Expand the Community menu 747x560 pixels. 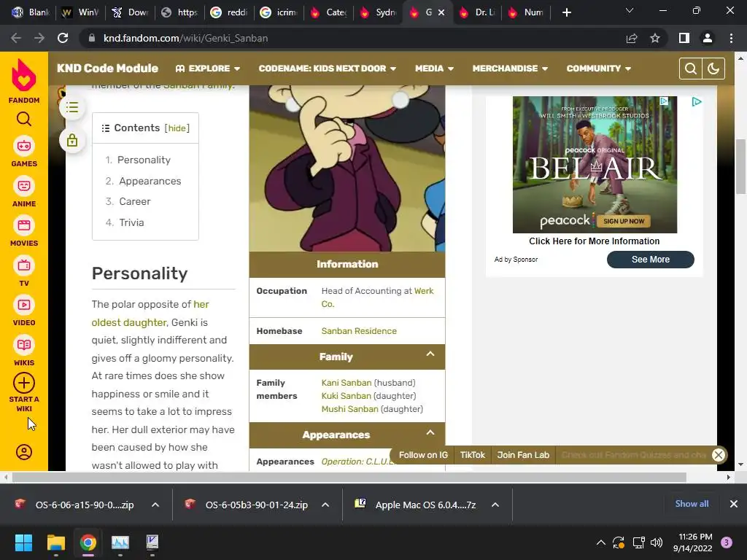tap(598, 69)
